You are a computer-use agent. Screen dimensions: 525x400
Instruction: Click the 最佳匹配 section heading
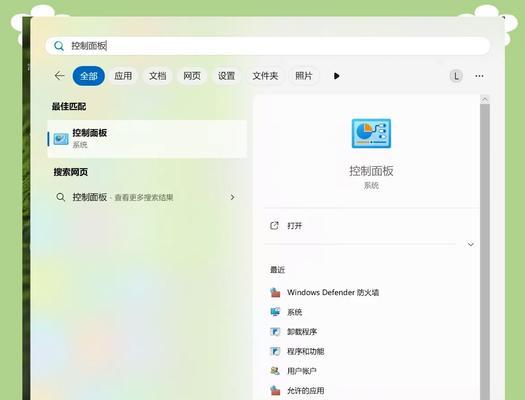click(69, 106)
